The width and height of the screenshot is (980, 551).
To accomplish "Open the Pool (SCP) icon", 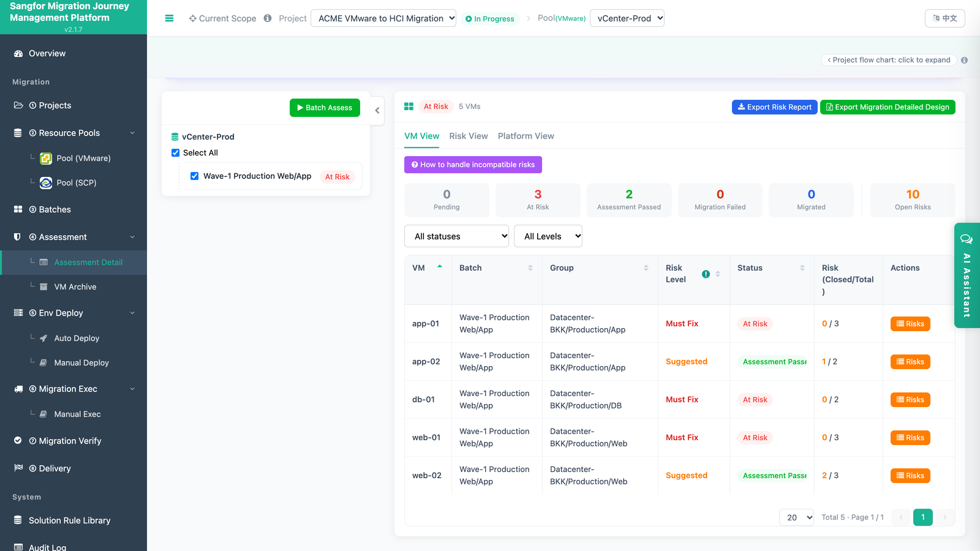I will click(46, 183).
